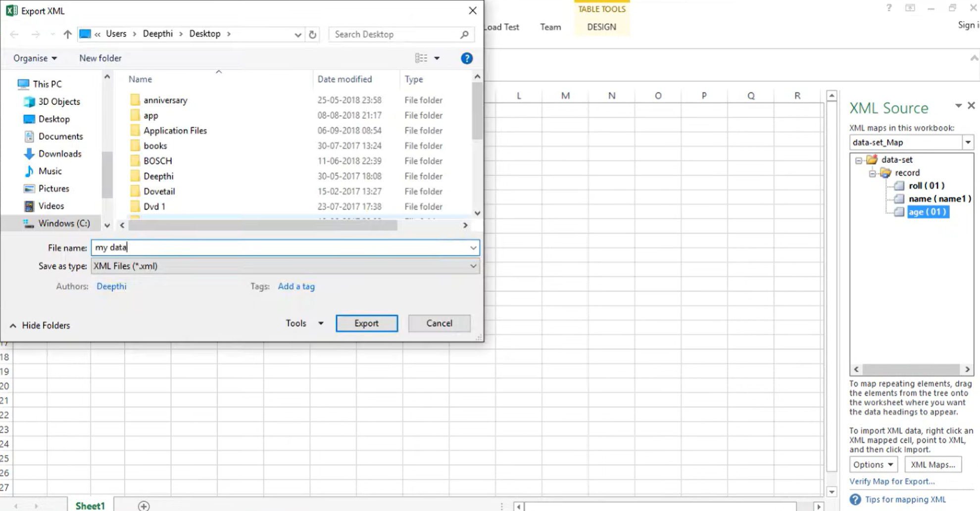This screenshot has width=980, height=511.
Task: Open the file dialog help icon
Action: (x=466, y=58)
